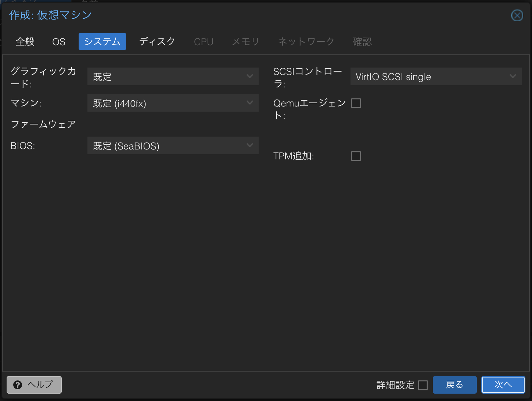Switch to the OS tab
Screen dimensions: 532x401
click(59, 41)
